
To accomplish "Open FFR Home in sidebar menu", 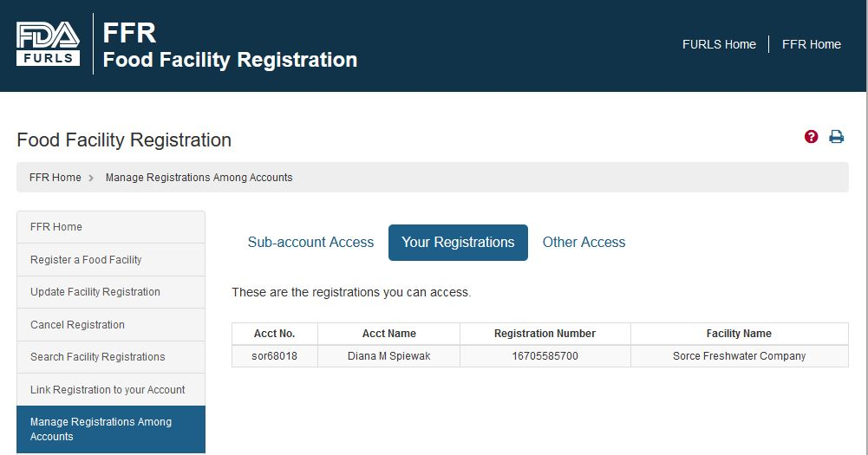I will tap(111, 227).
